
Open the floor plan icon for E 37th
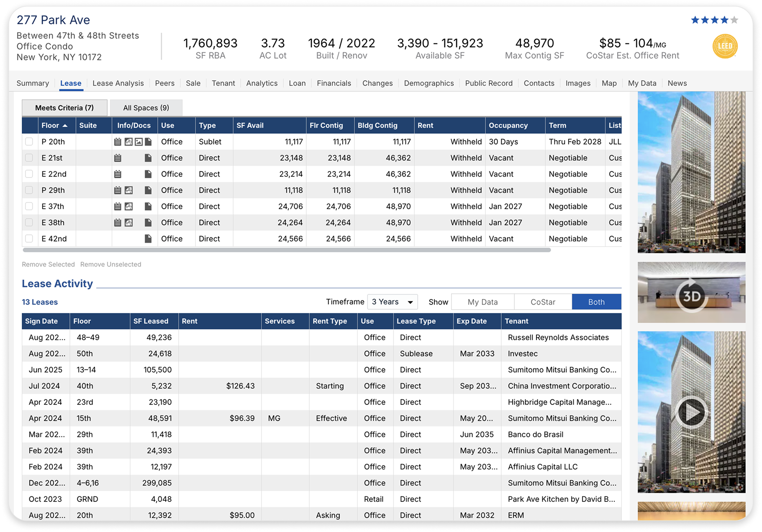(x=128, y=206)
